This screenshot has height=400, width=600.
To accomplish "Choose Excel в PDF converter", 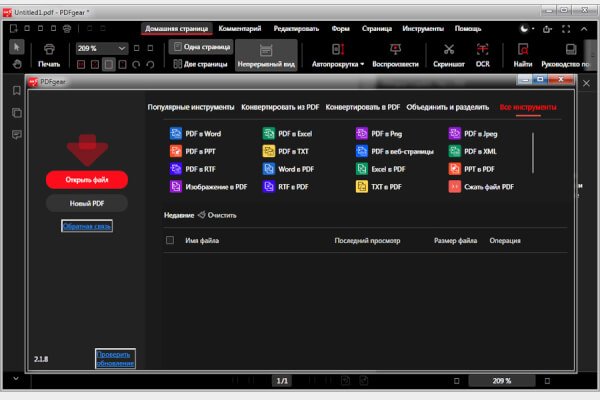I will 380,169.
